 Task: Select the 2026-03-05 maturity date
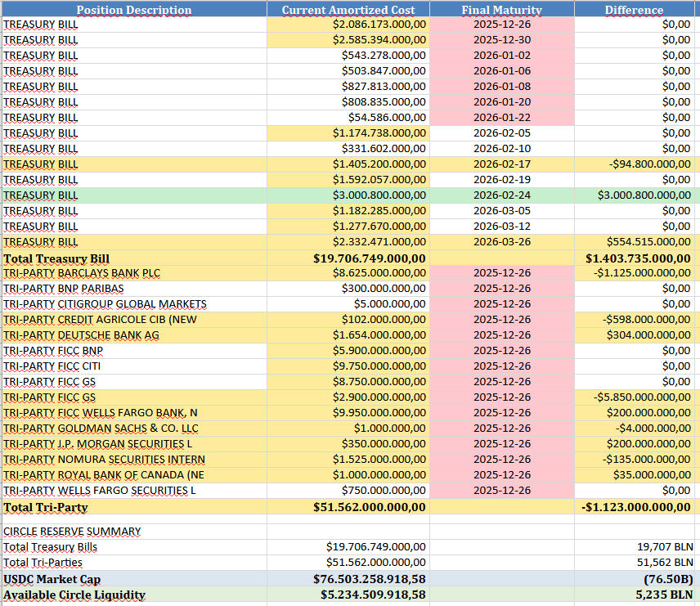tap(502, 211)
